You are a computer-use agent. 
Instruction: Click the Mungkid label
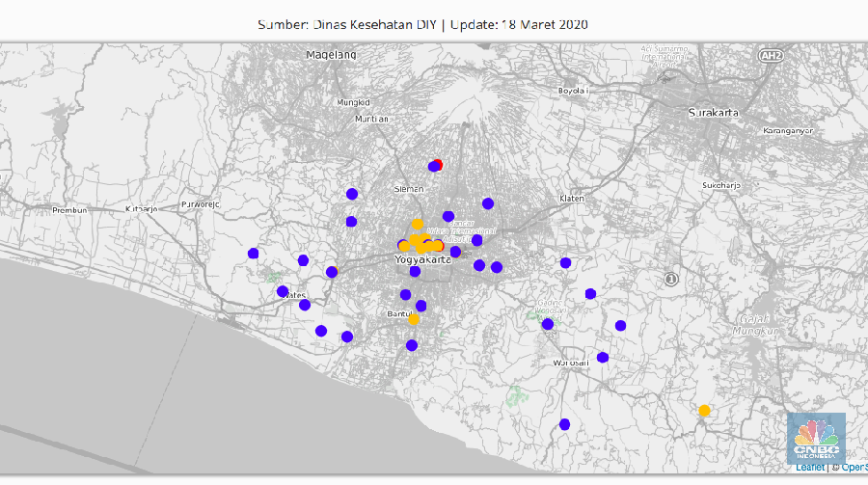point(353,102)
